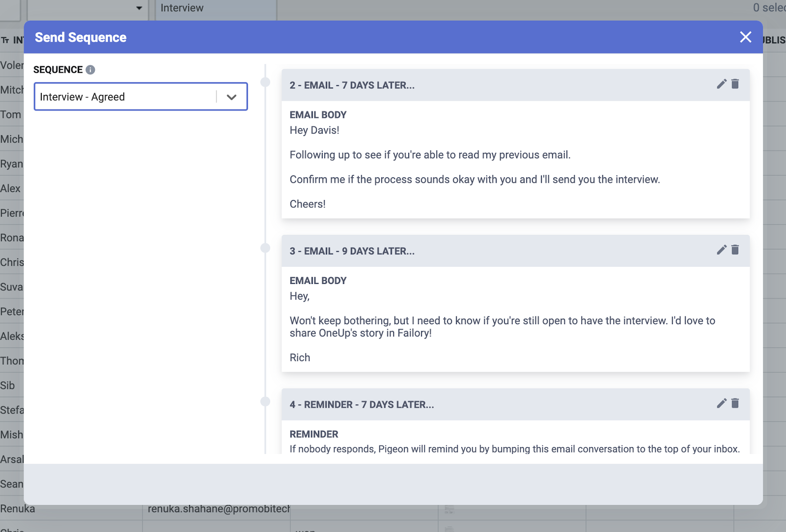Image resolution: width=786 pixels, height=532 pixels.
Task: Open the pencil editor for step 3 email
Action: click(x=721, y=250)
